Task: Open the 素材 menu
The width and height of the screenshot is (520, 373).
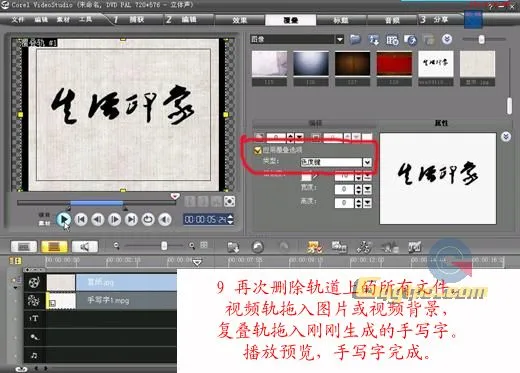Action: click(x=63, y=19)
